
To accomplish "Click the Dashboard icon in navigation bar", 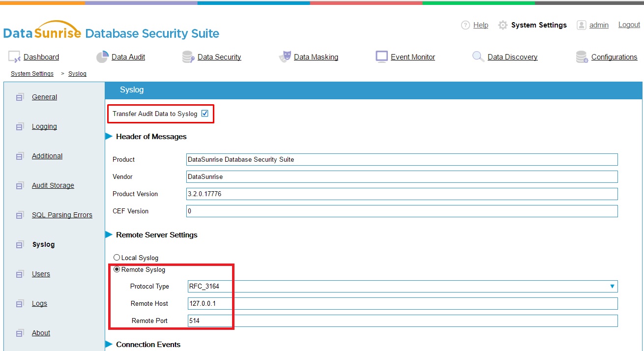I will [x=14, y=57].
